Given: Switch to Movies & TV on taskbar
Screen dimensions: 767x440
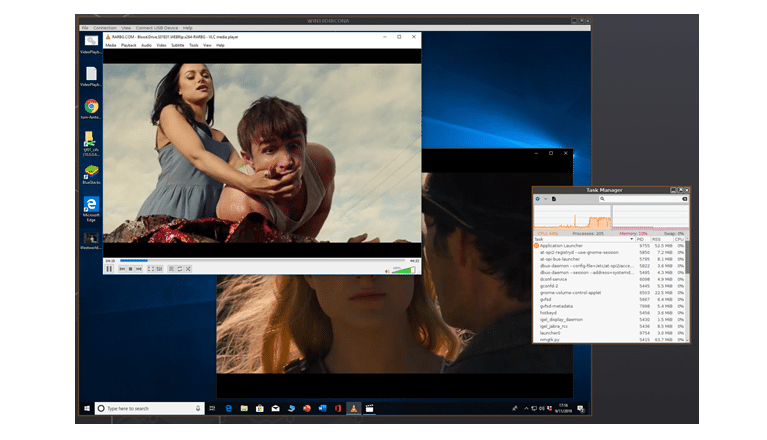Looking at the screenshot, I should point(370,408).
